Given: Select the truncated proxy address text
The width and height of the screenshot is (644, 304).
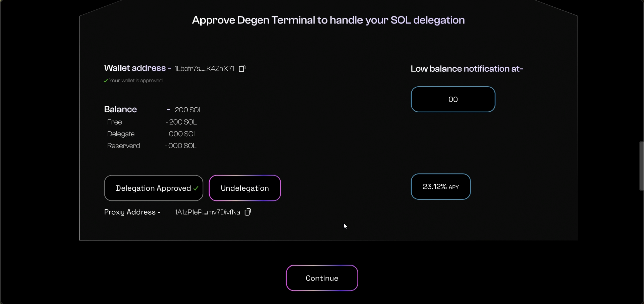Looking at the screenshot, I should tap(208, 212).
